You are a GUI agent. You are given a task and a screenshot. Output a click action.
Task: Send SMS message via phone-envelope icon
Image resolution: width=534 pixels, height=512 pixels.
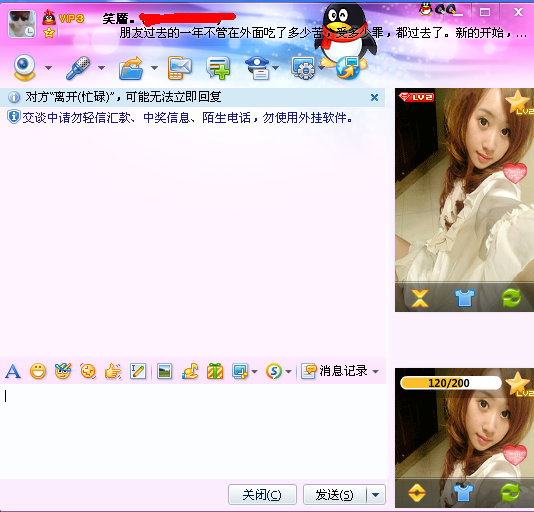point(180,68)
